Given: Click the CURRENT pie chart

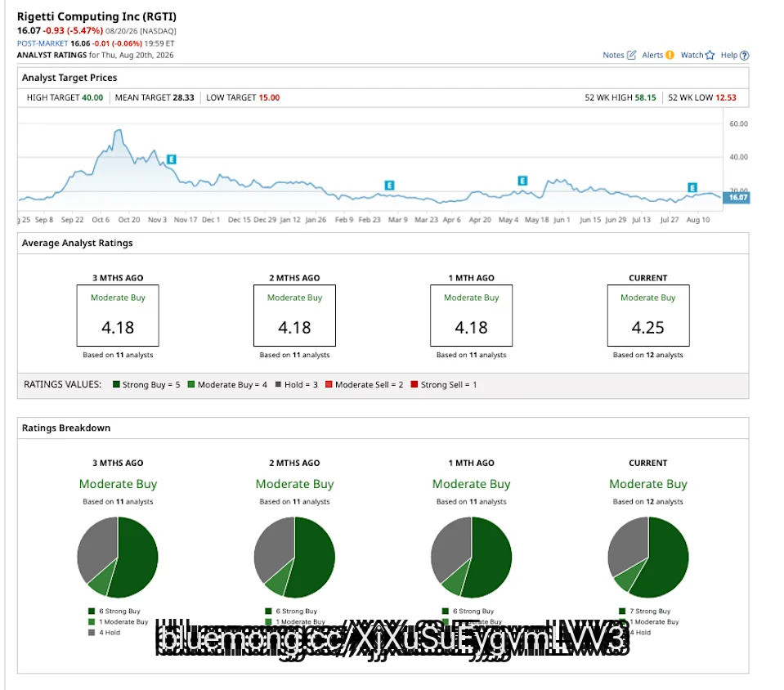Looking at the screenshot, I should pos(648,557).
